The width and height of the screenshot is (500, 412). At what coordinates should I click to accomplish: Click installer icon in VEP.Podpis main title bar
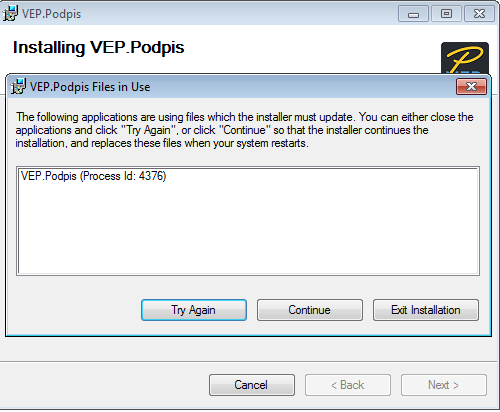tap(10, 14)
